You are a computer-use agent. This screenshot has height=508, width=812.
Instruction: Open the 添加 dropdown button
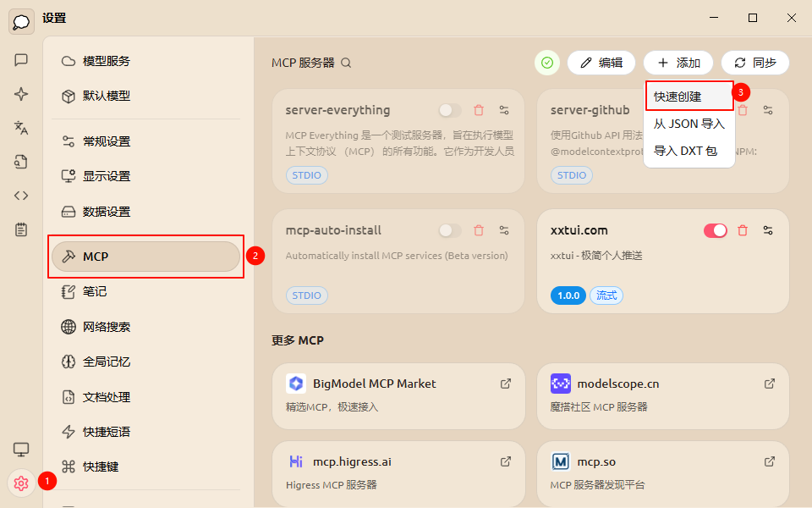point(676,62)
